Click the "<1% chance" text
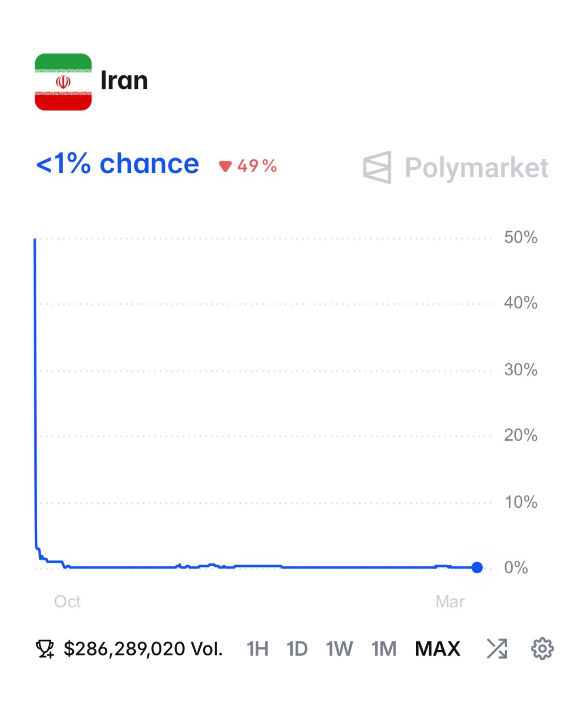 point(117,164)
